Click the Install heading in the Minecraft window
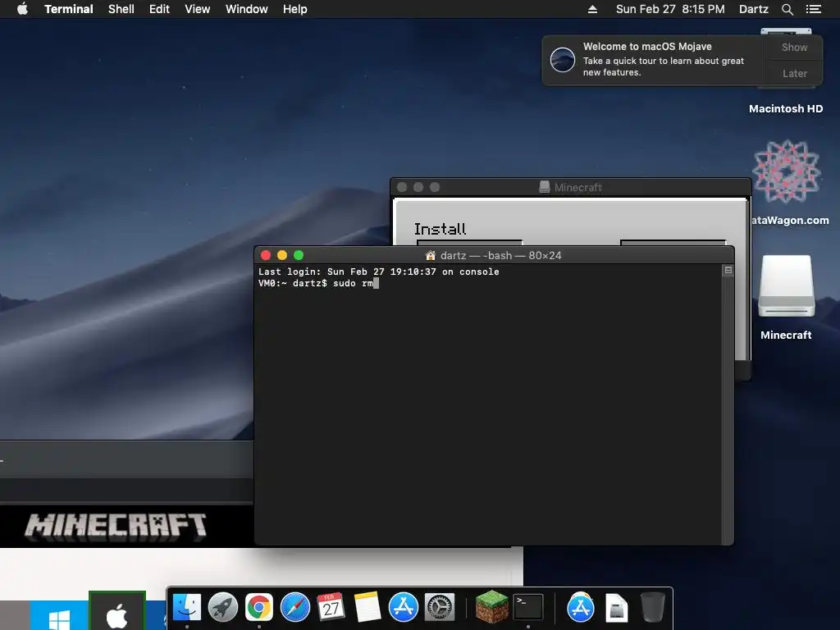 tap(440, 230)
